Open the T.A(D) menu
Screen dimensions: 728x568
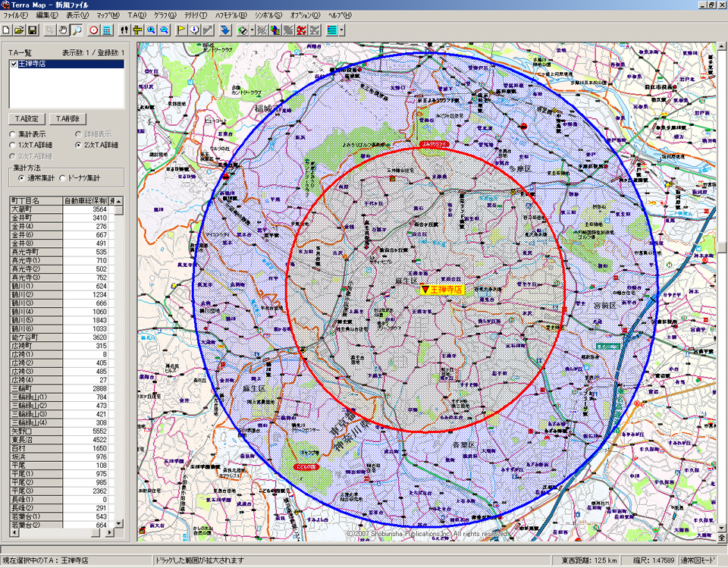coord(137,15)
